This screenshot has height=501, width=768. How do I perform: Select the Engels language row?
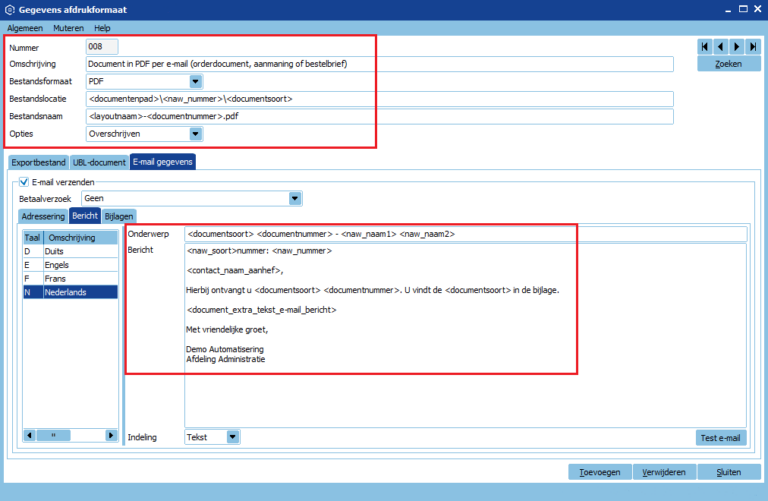coord(70,265)
